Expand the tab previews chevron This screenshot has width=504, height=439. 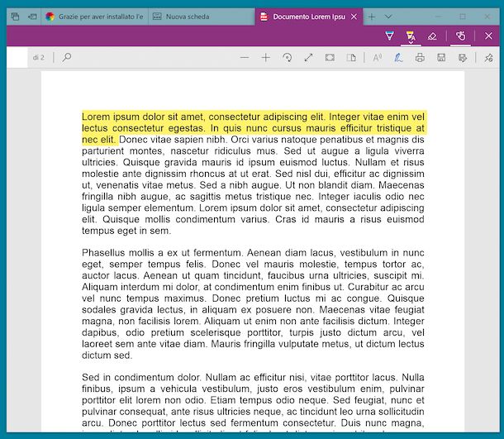pyautogui.click(x=388, y=17)
